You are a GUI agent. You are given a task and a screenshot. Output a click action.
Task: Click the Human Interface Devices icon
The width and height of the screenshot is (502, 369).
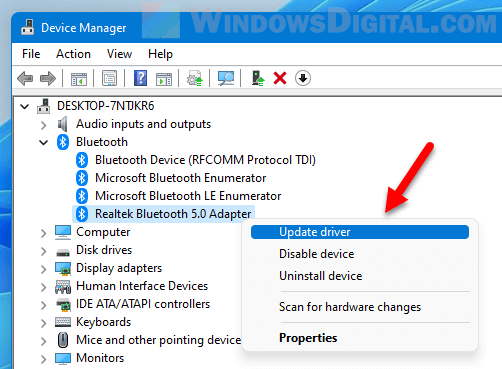(x=63, y=287)
